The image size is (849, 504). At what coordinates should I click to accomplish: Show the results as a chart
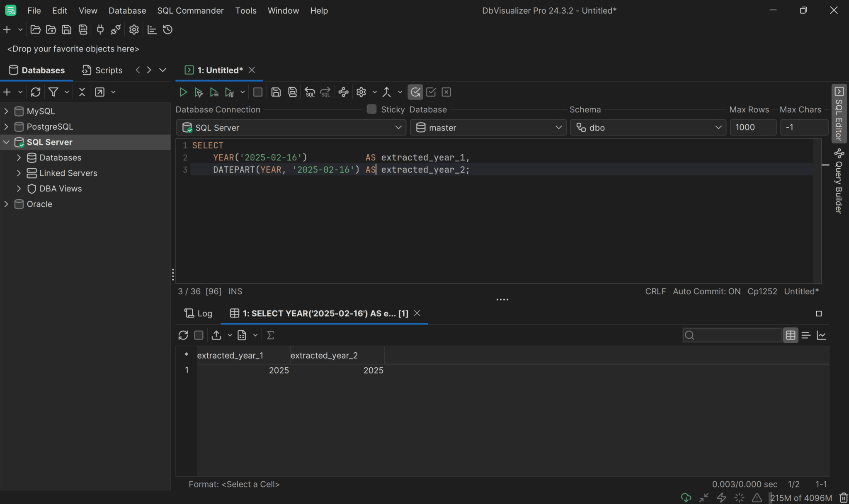(x=822, y=335)
